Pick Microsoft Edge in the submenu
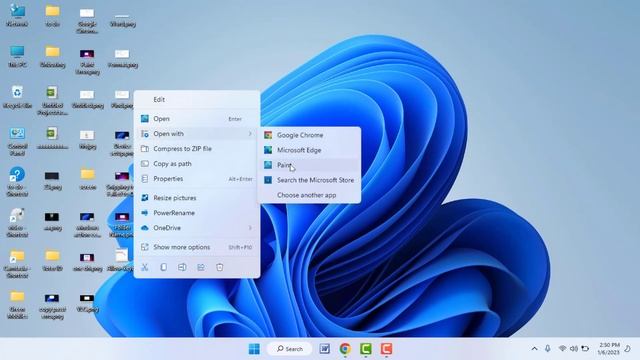640x360 pixels. pos(309,150)
